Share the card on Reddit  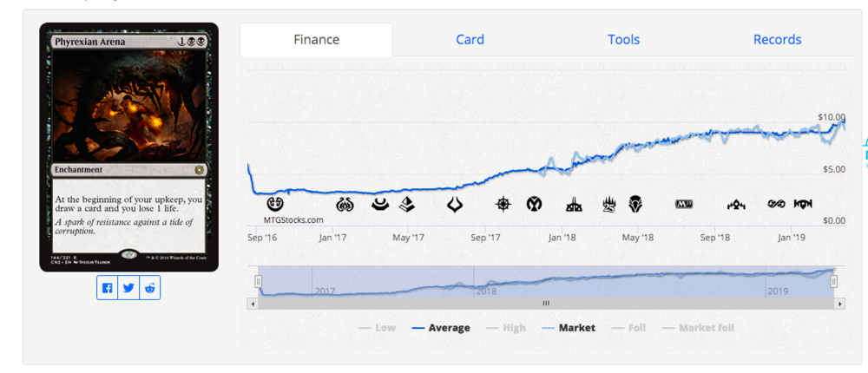click(150, 288)
